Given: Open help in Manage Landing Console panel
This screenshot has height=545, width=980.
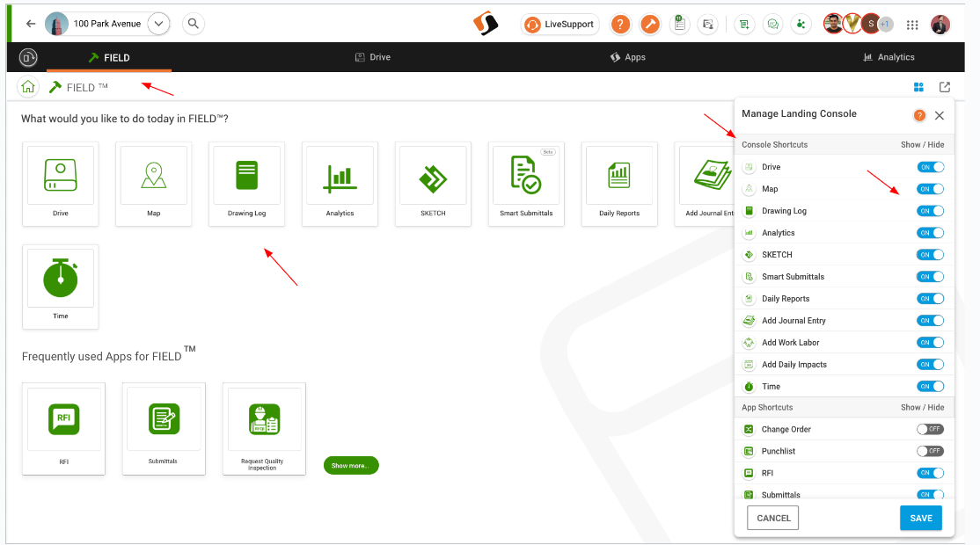Looking at the screenshot, I should coord(919,115).
